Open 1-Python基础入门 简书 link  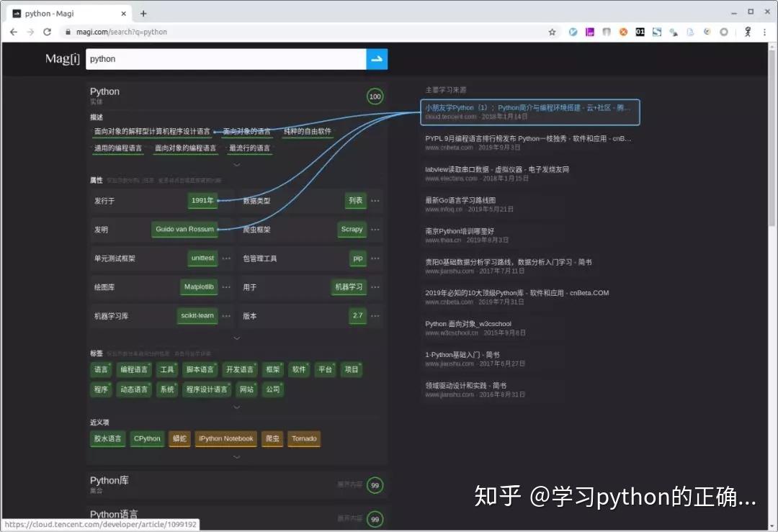tap(462, 354)
